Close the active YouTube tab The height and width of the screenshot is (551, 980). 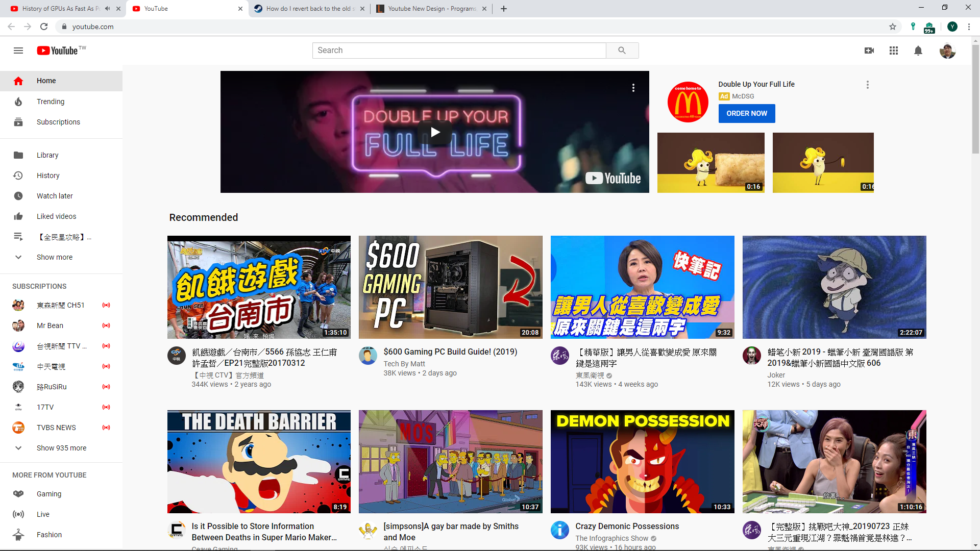pos(240,9)
